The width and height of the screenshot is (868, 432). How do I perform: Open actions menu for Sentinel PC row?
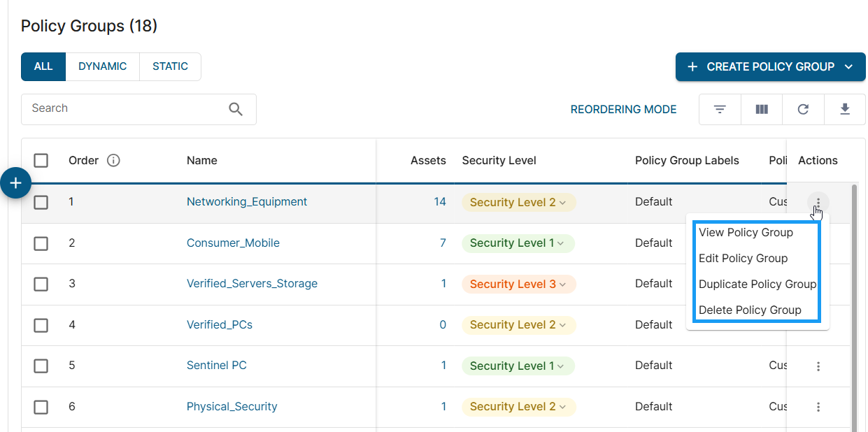point(818,366)
